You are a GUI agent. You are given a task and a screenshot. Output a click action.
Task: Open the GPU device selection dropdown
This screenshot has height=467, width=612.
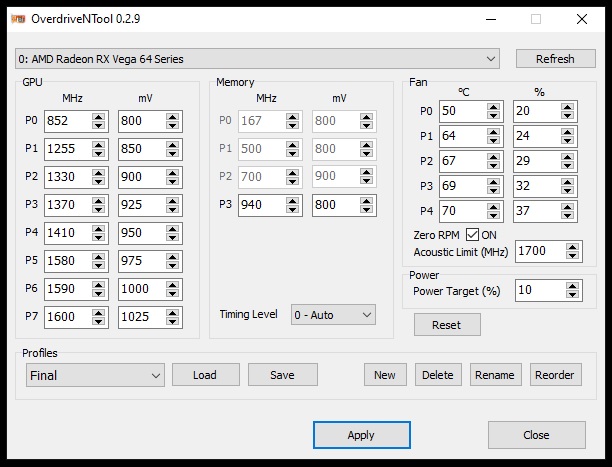(x=257, y=59)
